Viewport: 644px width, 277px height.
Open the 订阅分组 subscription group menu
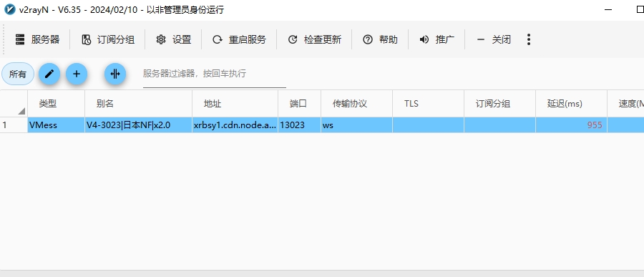tap(108, 39)
